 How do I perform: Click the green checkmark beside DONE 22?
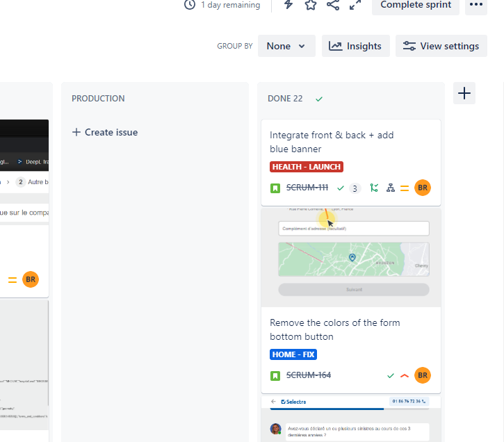[x=319, y=99]
